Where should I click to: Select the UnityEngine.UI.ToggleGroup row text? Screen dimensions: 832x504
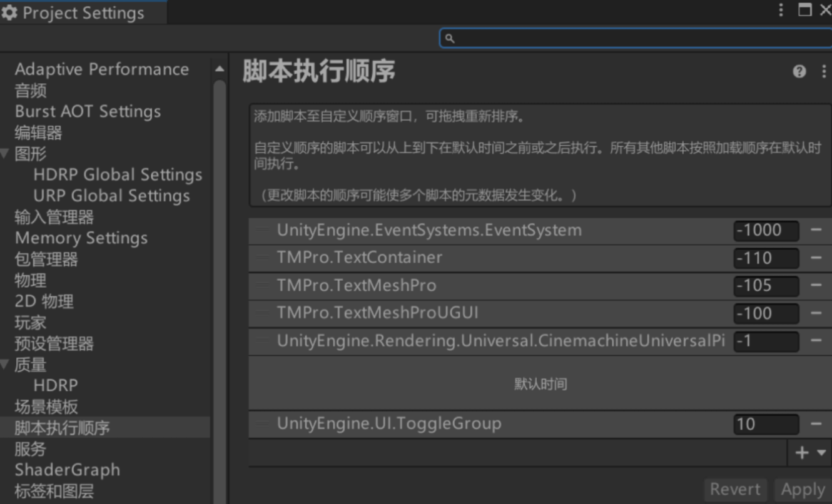pyautogui.click(x=389, y=423)
